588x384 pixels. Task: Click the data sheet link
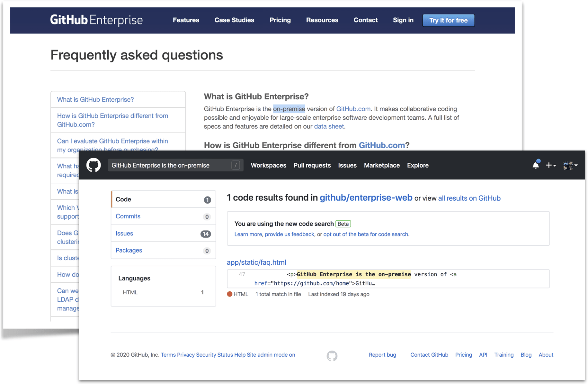(x=329, y=126)
